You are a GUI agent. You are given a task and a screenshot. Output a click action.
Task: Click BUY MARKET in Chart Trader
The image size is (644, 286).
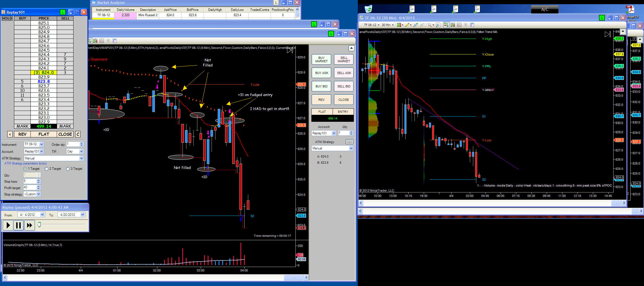click(321, 59)
